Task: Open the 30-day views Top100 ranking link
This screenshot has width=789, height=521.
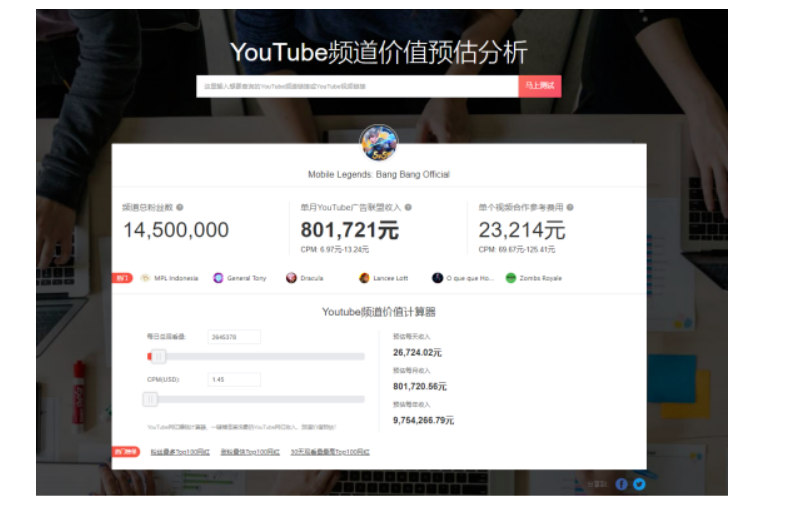Action: tap(330, 452)
